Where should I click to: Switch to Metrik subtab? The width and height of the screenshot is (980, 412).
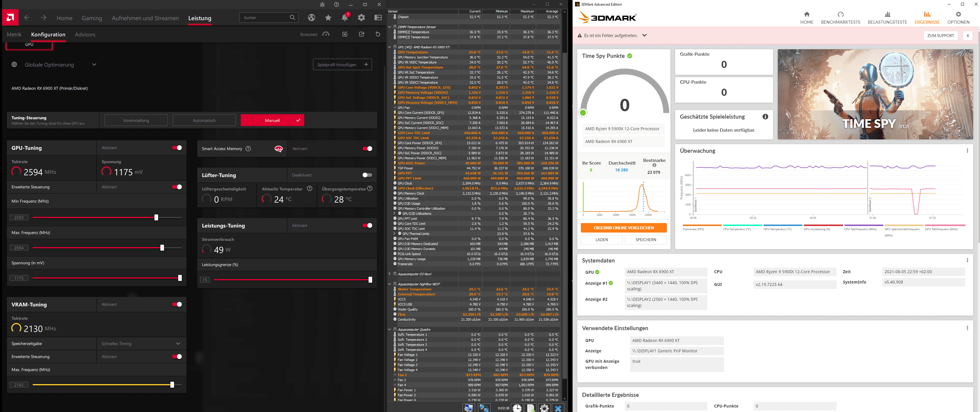pos(14,35)
